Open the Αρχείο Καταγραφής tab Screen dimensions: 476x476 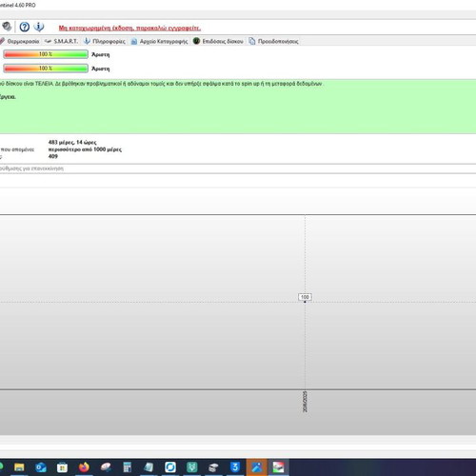pos(160,41)
